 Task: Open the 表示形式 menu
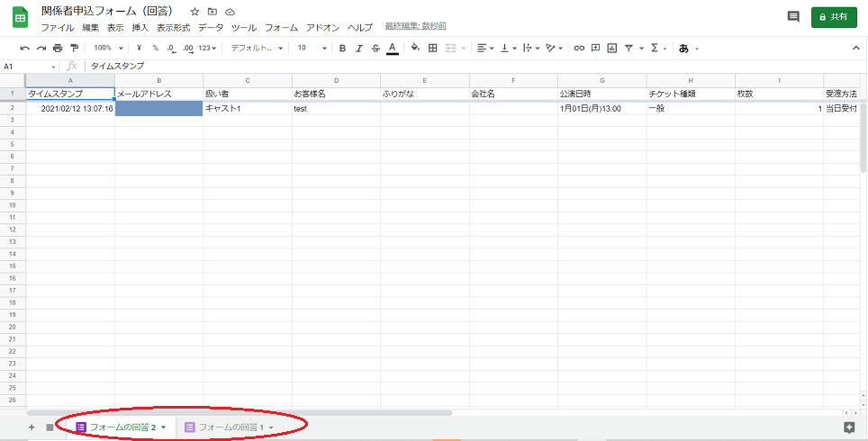(173, 27)
